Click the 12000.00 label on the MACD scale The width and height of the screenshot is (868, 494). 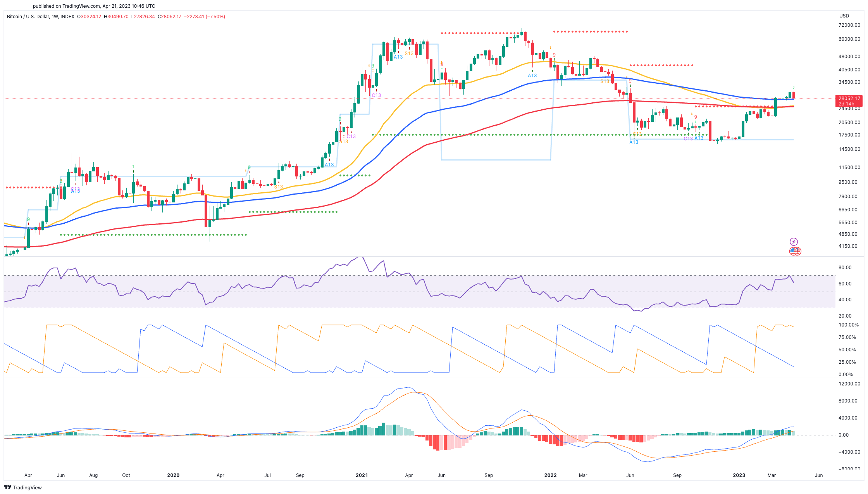point(849,384)
